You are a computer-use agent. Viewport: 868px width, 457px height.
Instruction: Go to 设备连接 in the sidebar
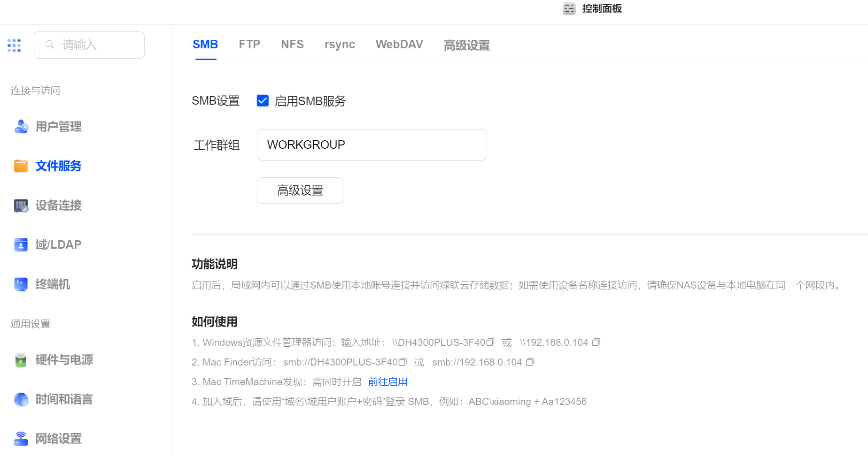click(58, 206)
